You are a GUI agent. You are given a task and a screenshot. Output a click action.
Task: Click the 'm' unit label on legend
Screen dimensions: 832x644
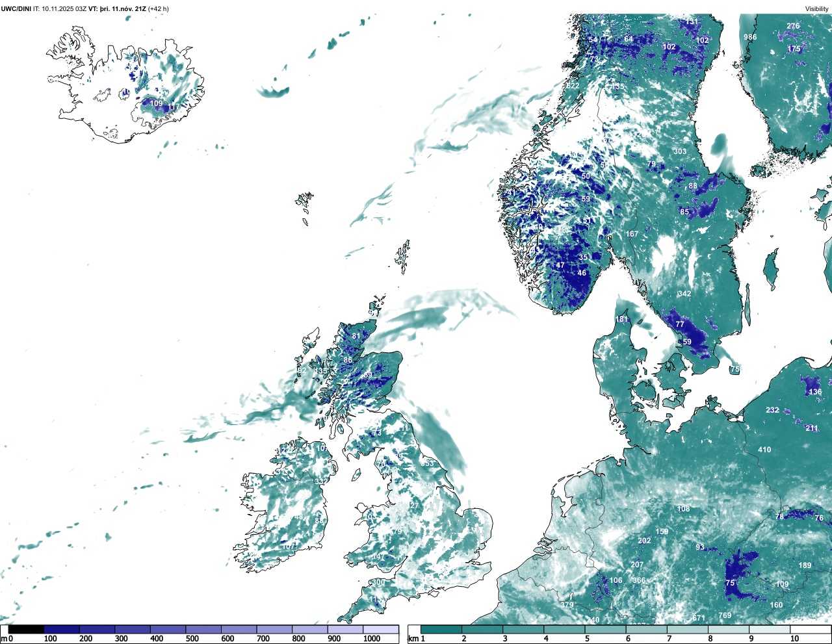click(4, 639)
